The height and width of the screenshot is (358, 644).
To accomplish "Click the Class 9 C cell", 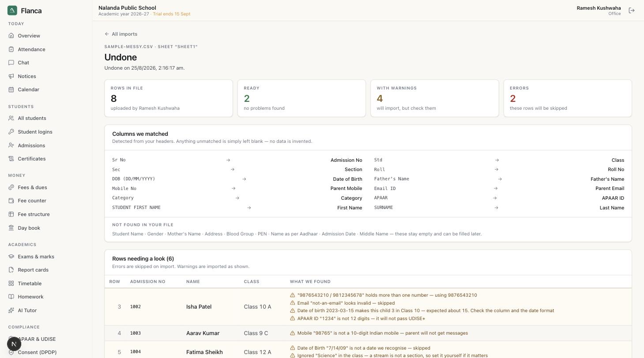I will [x=256, y=333].
